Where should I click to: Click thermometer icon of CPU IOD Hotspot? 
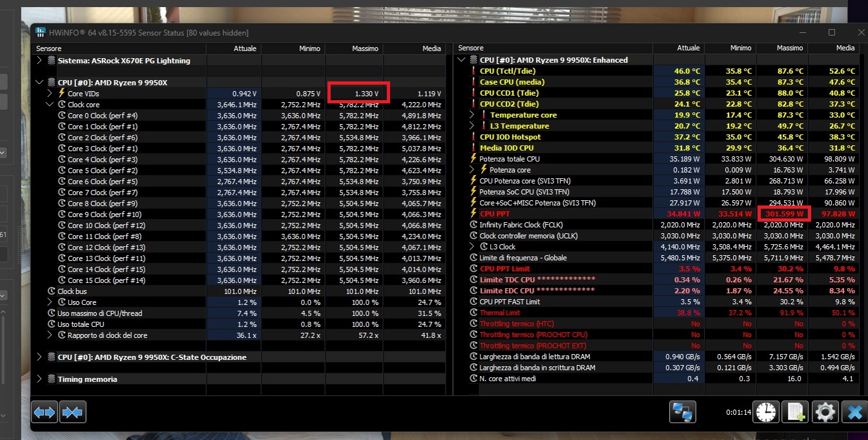tap(473, 137)
